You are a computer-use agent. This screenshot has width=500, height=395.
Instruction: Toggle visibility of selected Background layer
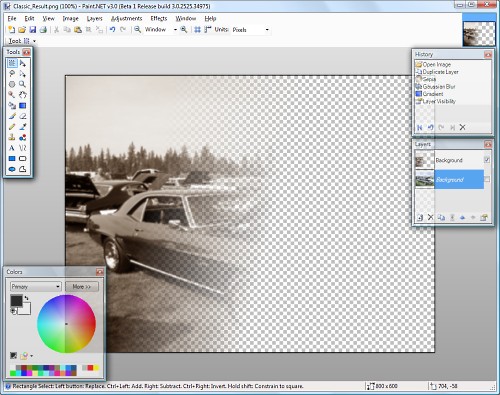487,179
